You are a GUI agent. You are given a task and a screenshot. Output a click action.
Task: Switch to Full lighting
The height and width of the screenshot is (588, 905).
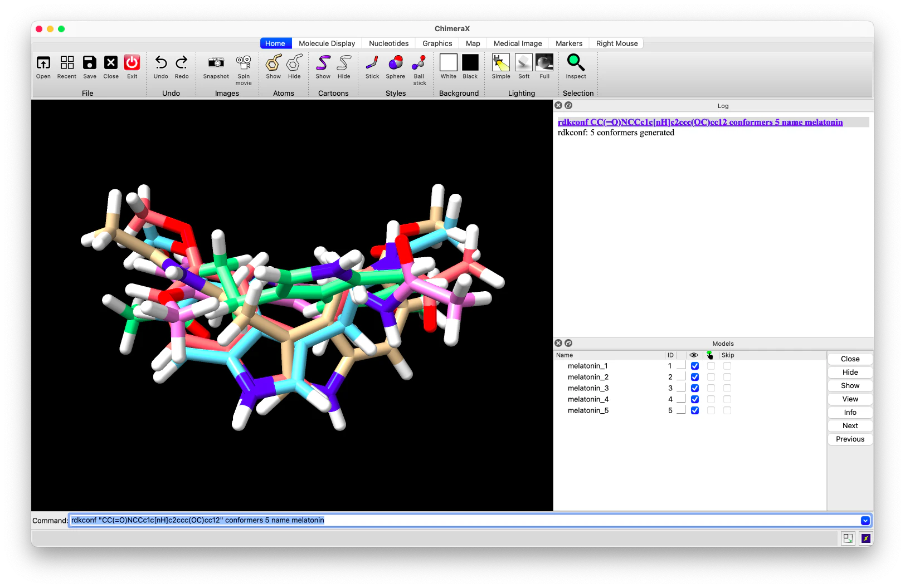(x=544, y=62)
